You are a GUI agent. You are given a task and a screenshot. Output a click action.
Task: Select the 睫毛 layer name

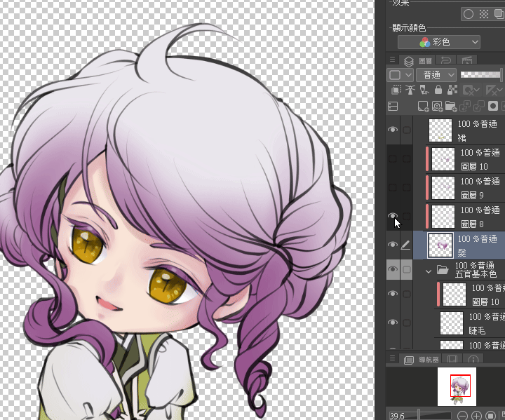[477, 330]
